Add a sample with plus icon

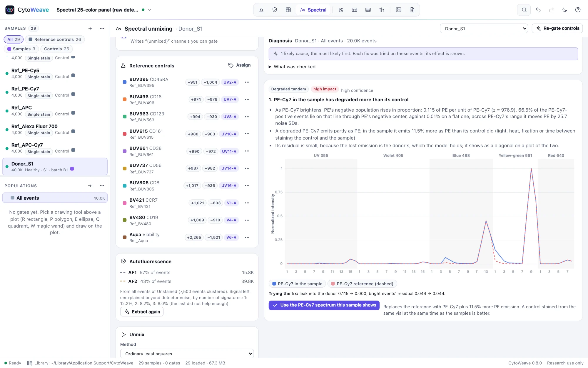pos(90,28)
